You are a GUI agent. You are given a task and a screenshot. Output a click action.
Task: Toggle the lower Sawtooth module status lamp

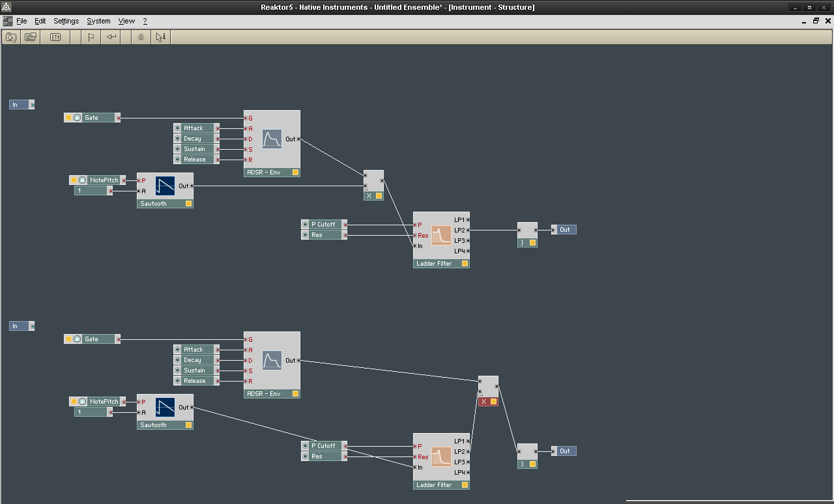[188, 425]
